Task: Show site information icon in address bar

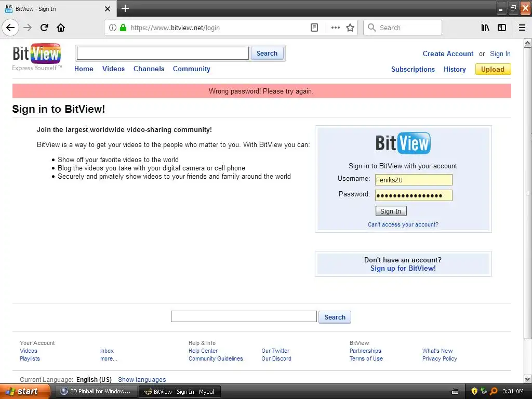Action: tap(113, 28)
